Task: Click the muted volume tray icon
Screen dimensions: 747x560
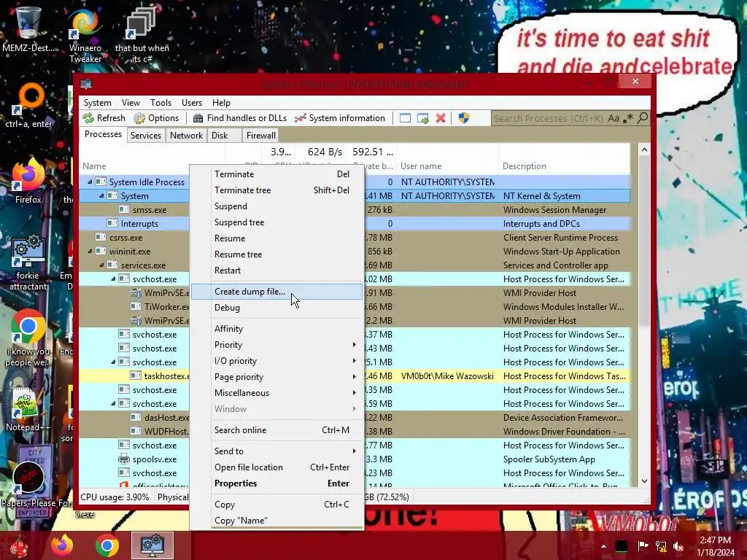Action: pos(678,546)
